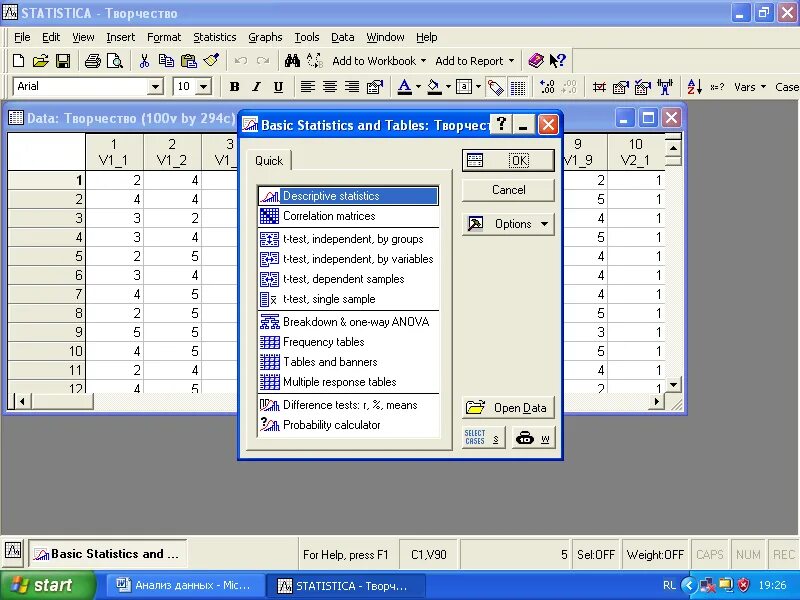This screenshot has height=600, width=800.
Task: Increase decimal places icon
Action: click(x=547, y=87)
